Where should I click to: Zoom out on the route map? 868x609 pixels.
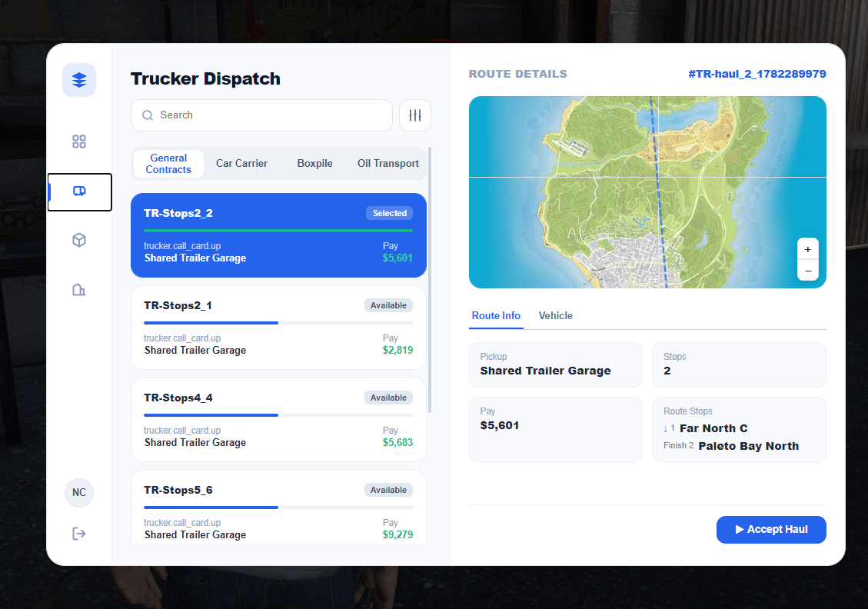808,271
